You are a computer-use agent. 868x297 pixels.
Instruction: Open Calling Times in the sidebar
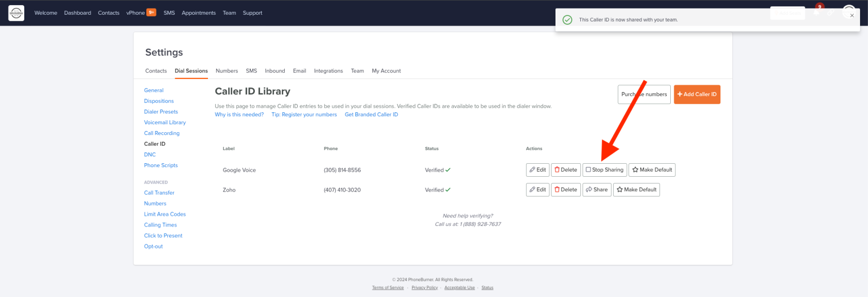(x=160, y=225)
